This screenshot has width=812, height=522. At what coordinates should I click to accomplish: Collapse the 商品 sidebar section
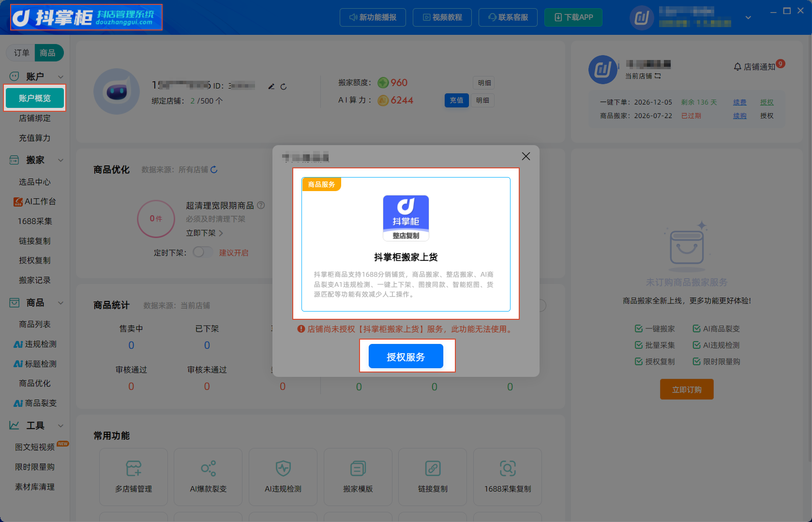click(60, 302)
